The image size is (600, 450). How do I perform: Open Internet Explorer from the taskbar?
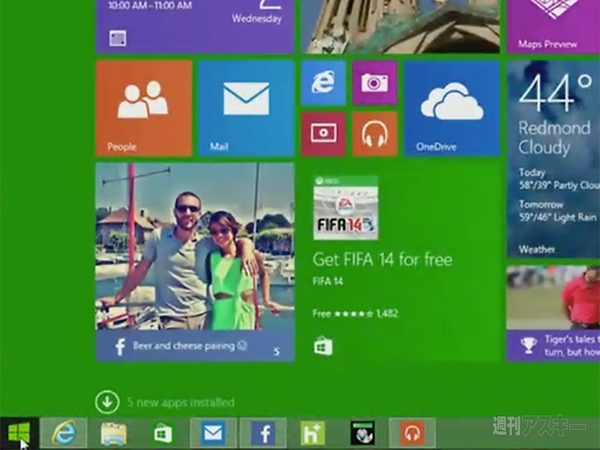(x=64, y=433)
